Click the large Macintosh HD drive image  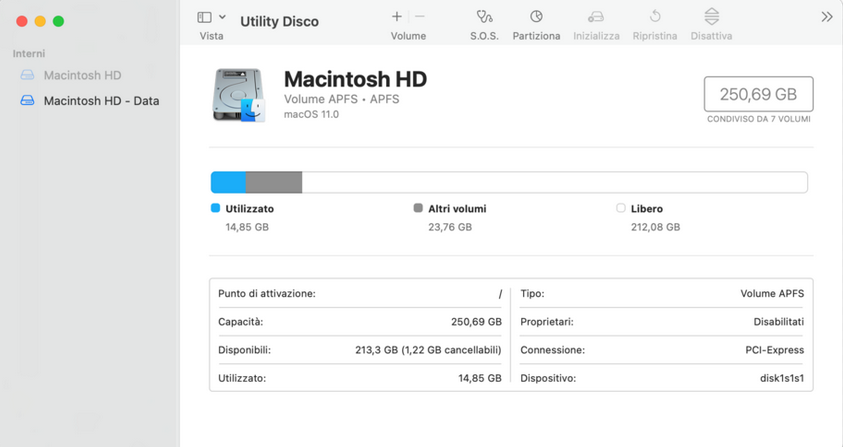point(239,95)
